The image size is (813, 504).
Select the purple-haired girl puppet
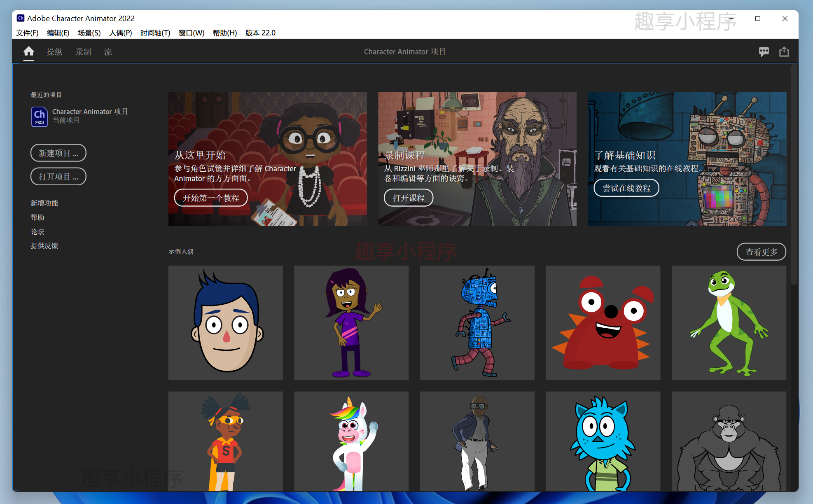[351, 323]
